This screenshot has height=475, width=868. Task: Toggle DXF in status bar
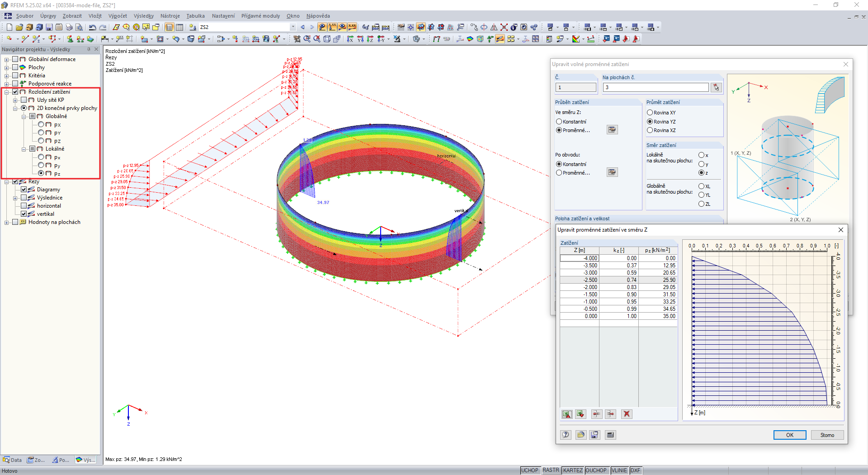point(635,470)
